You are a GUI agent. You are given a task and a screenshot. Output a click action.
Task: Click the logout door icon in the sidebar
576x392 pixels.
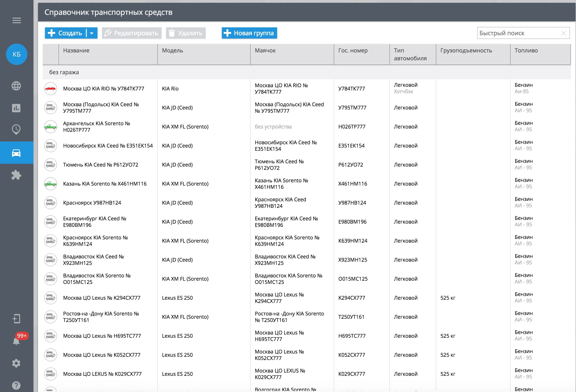tap(16, 319)
